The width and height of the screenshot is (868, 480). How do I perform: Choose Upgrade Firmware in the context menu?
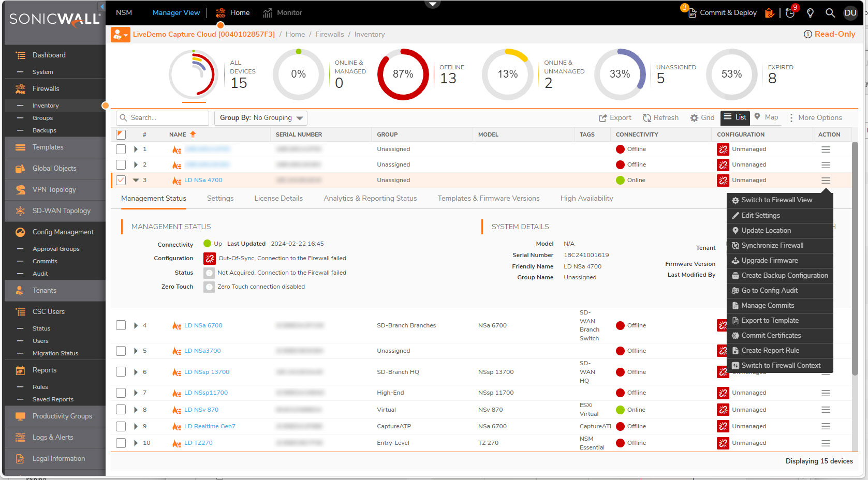pos(780,261)
